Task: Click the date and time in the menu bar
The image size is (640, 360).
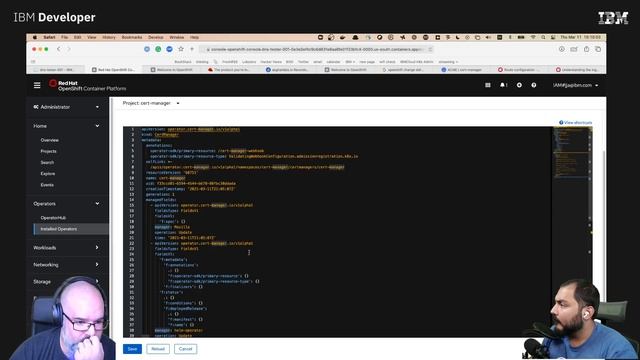Action: point(580,38)
